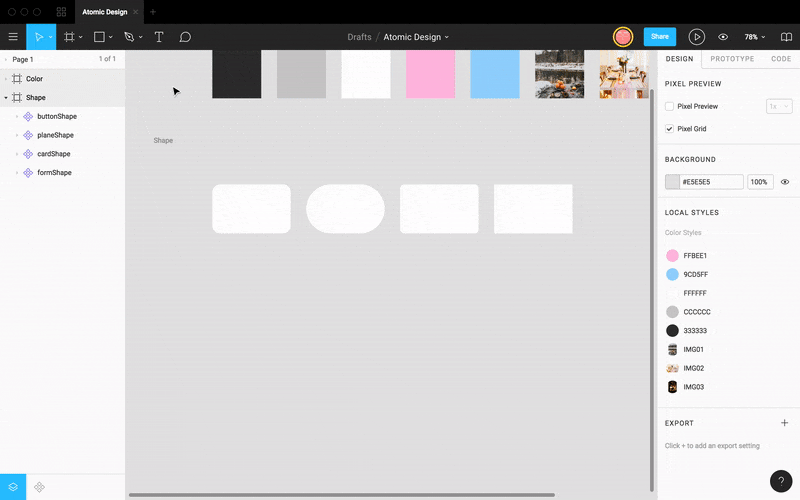
Task: Click the formShape component icon
Action: [28, 173]
